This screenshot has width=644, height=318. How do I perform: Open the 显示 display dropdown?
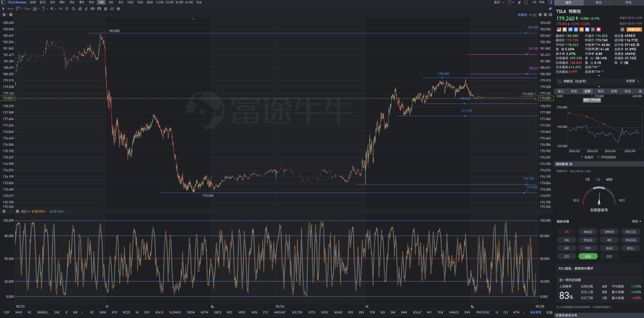tap(499, 2)
